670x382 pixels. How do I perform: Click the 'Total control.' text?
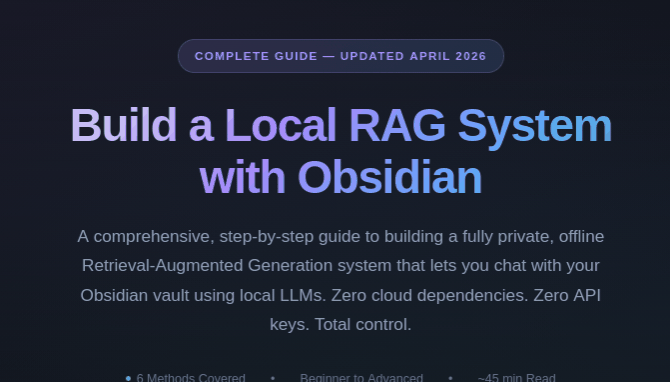point(363,325)
